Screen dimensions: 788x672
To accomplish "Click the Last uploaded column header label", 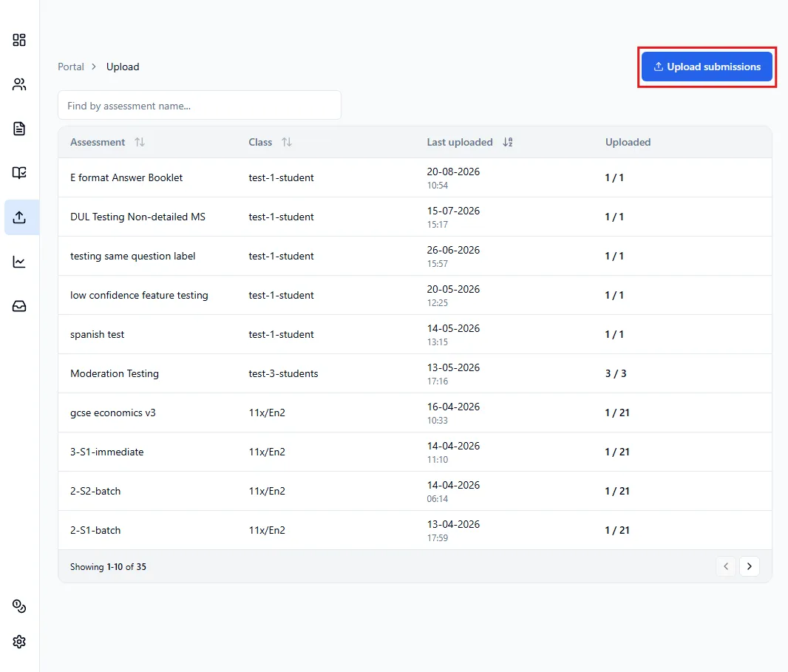I will pos(460,142).
